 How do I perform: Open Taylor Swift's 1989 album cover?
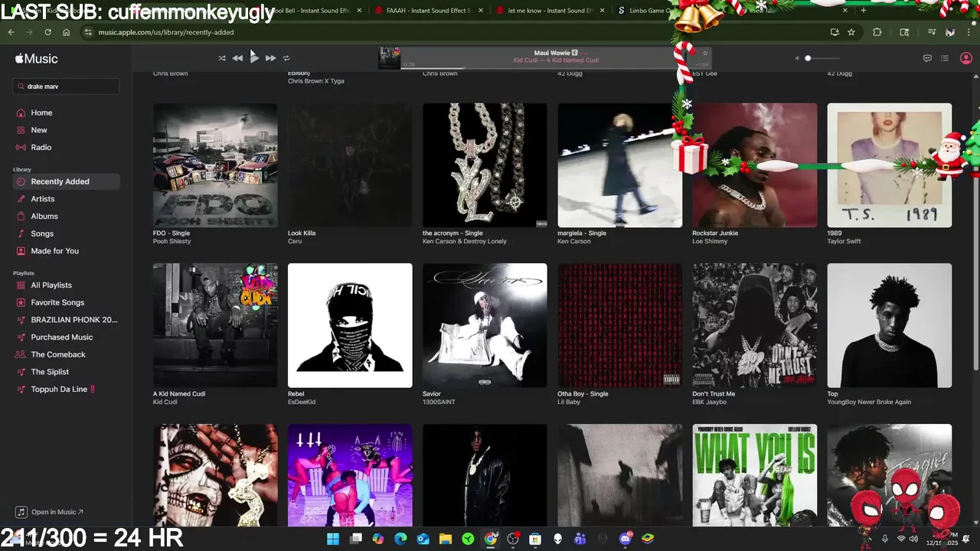[889, 165]
